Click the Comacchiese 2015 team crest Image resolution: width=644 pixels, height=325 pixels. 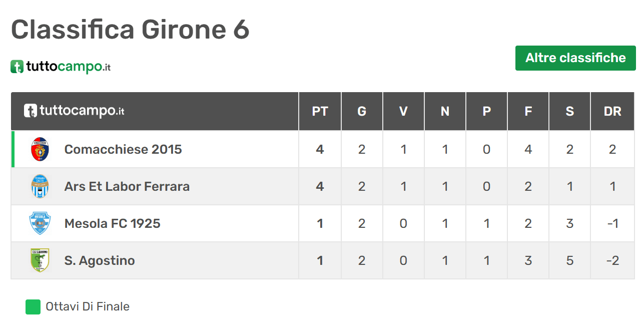[x=41, y=149]
